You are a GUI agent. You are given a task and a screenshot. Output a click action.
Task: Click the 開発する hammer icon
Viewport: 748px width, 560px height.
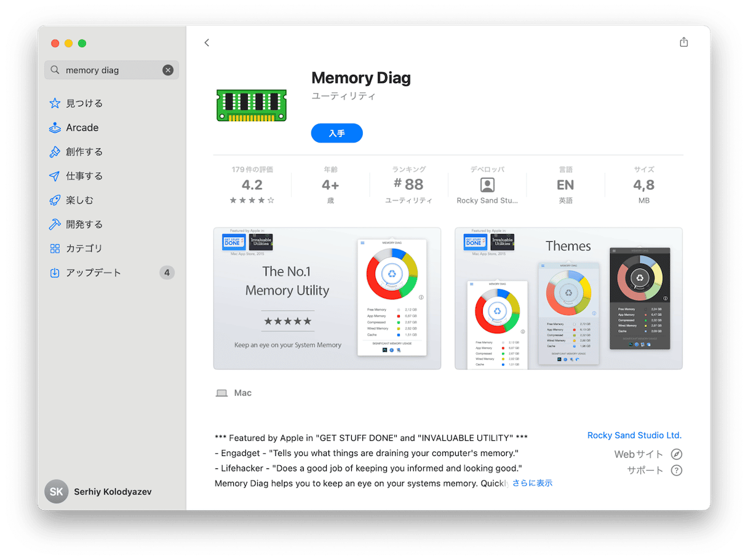pyautogui.click(x=55, y=224)
